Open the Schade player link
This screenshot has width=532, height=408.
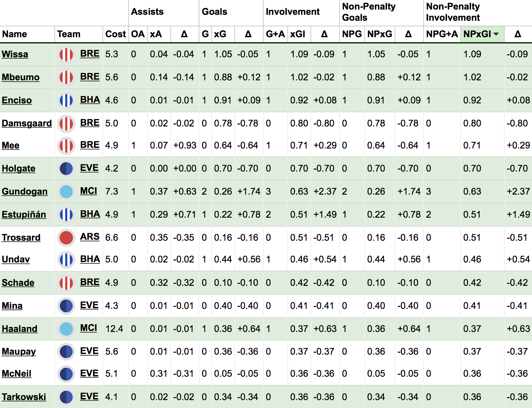18,283
